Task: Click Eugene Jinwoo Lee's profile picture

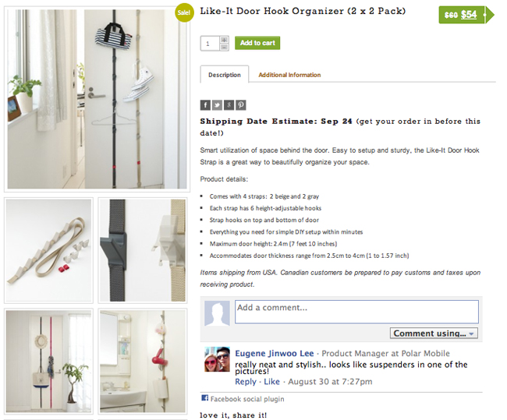Action: (217, 359)
